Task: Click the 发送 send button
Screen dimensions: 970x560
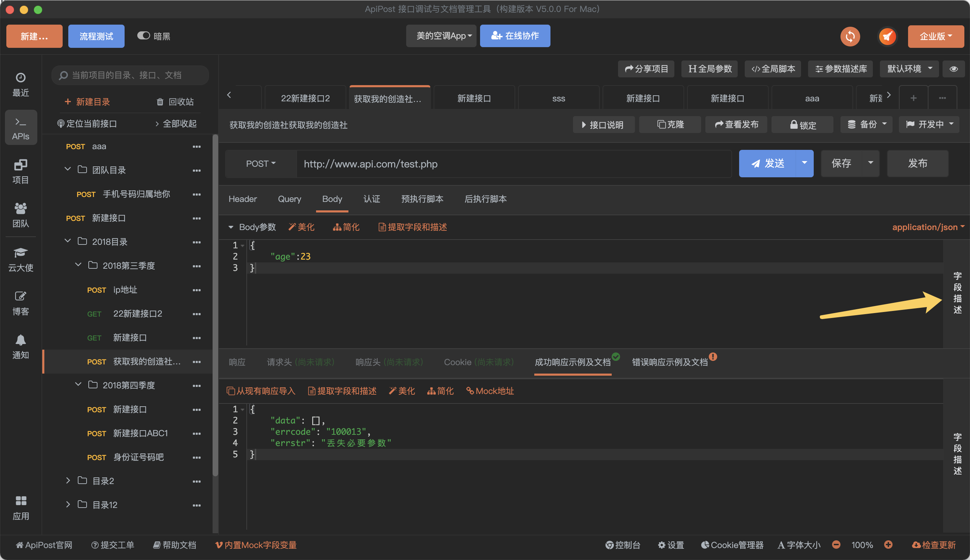Action: pos(768,164)
